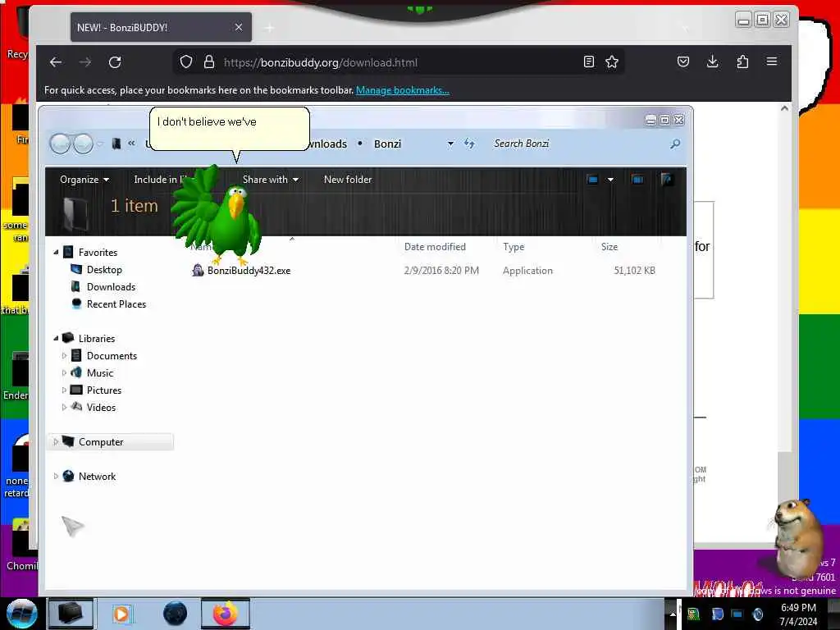This screenshot has height=630, width=840.
Task: Expand the Videos library
Action: [x=64, y=407]
